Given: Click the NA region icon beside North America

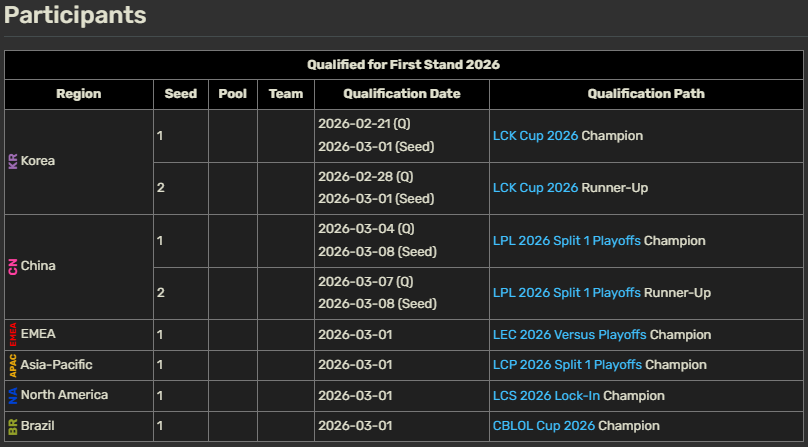Looking at the screenshot, I should coord(13,395).
